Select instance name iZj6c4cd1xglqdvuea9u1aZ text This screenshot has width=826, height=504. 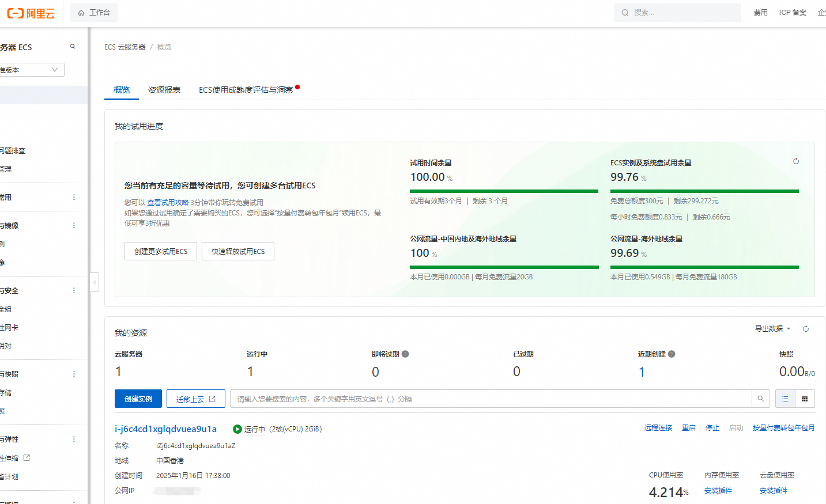(x=196, y=446)
